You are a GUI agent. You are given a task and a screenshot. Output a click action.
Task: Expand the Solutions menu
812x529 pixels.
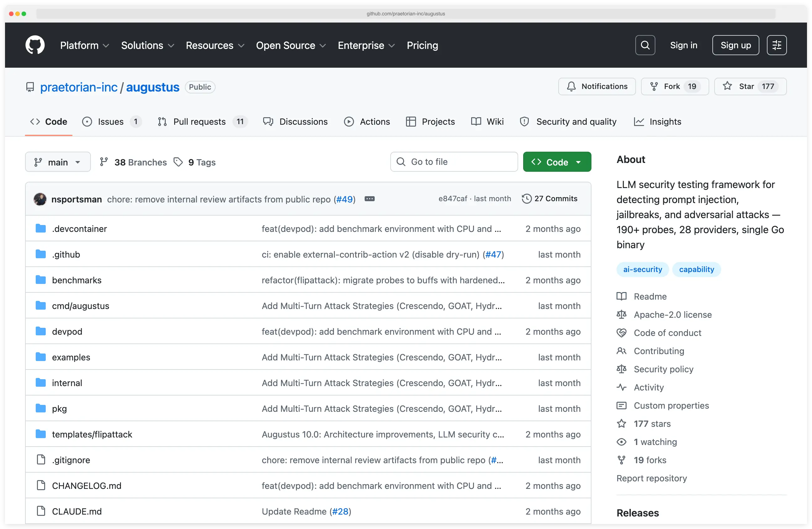(x=147, y=45)
